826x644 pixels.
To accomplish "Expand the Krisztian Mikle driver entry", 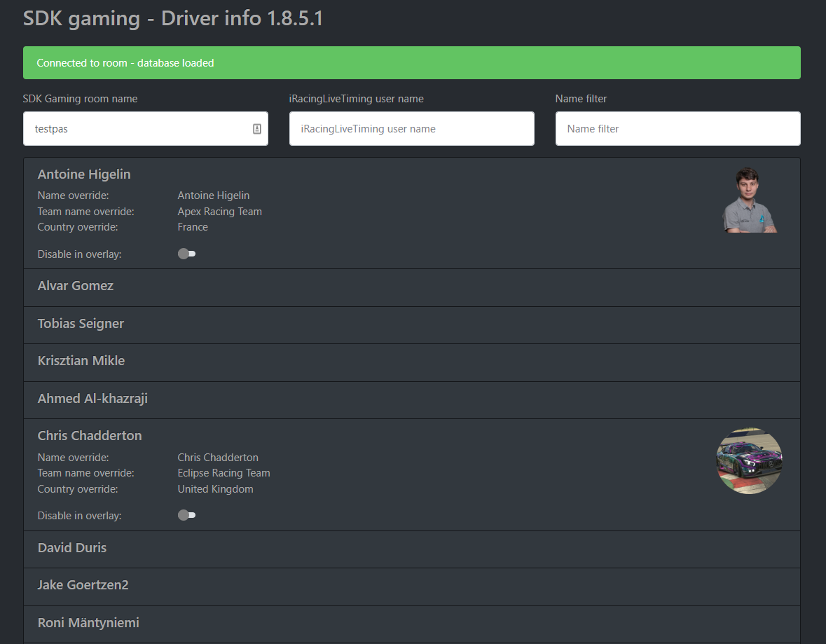I will (411, 362).
